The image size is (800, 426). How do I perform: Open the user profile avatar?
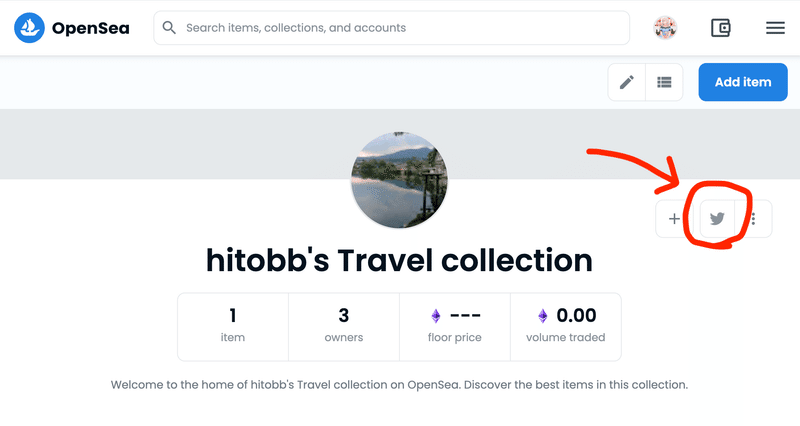click(665, 28)
